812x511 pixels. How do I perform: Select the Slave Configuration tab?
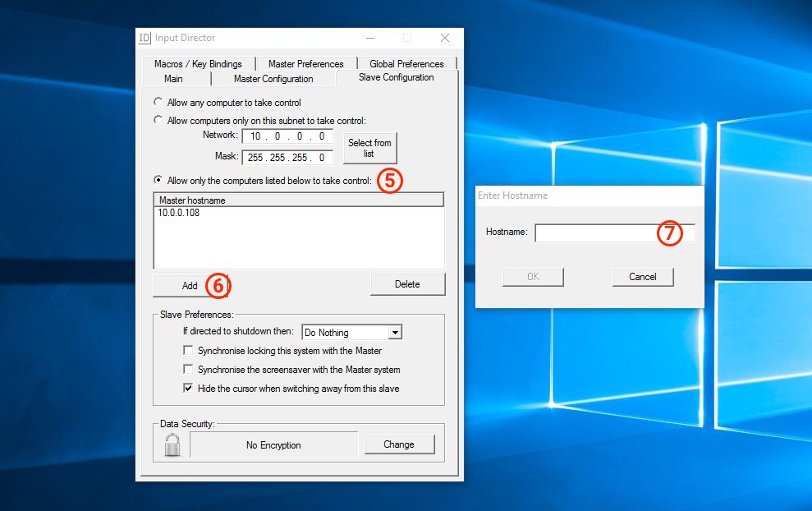click(397, 77)
